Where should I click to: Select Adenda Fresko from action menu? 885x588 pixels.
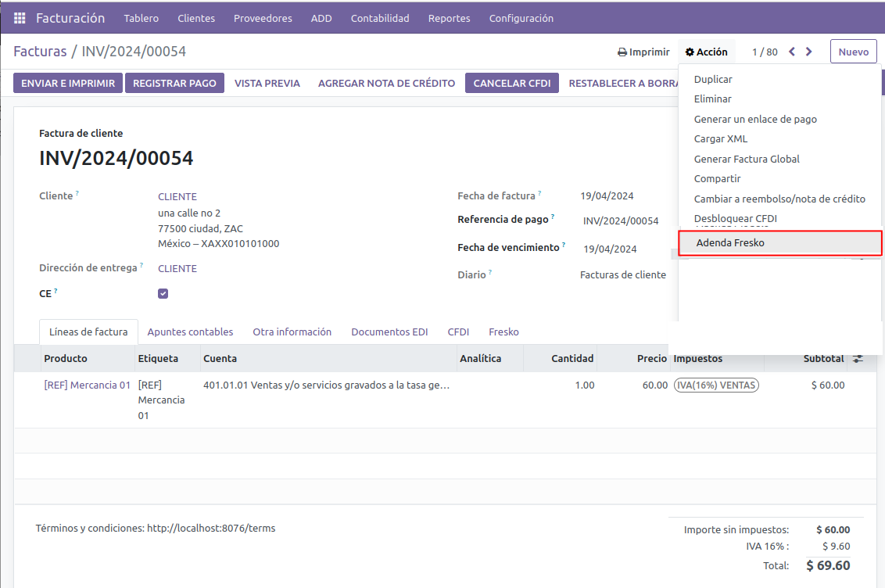[x=730, y=243]
